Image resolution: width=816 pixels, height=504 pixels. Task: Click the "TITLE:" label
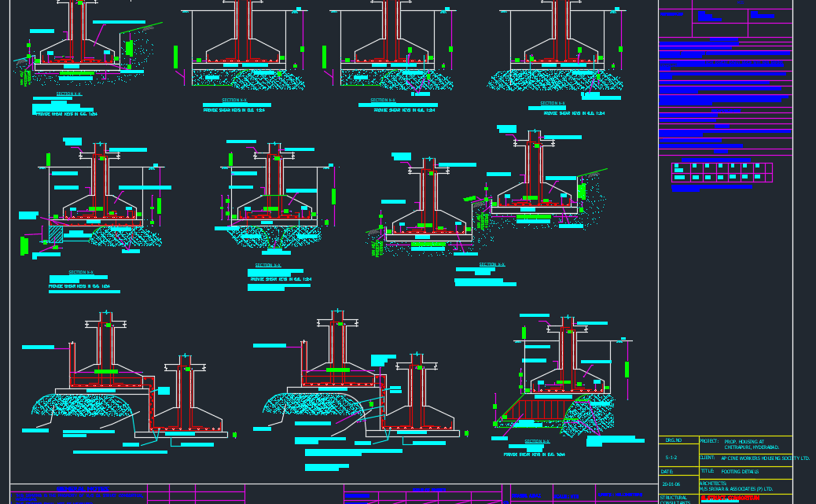pos(707,471)
